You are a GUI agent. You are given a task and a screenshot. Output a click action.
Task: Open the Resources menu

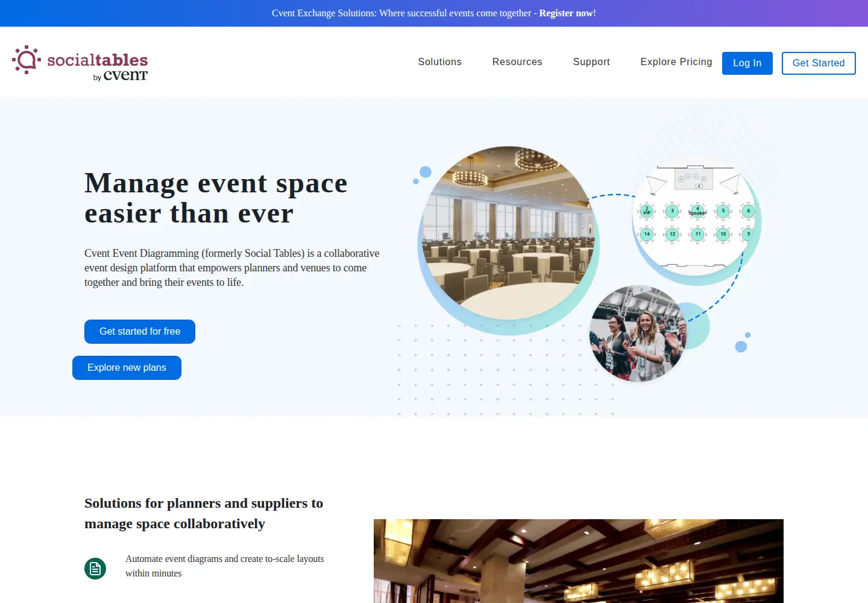(517, 62)
